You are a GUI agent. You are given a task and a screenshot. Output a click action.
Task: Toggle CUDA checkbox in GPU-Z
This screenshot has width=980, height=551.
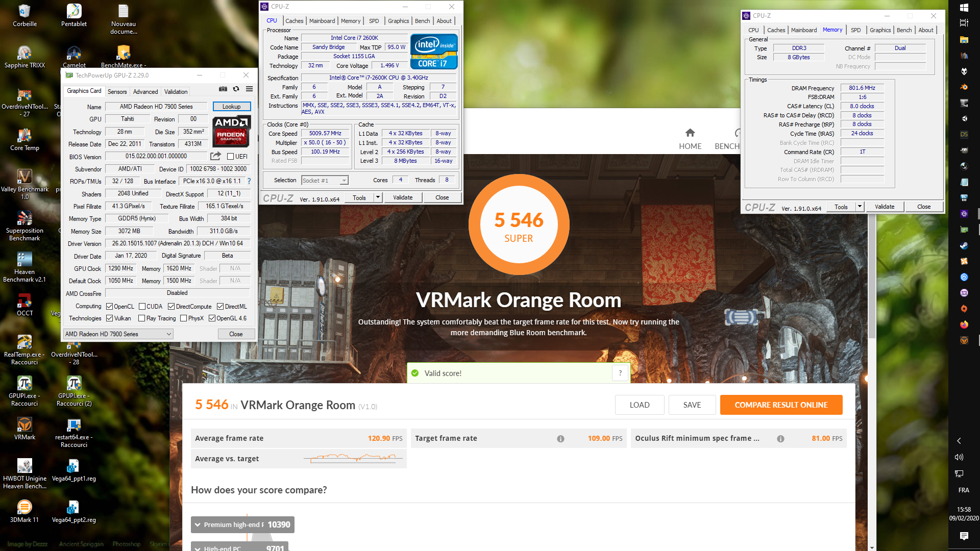(142, 307)
